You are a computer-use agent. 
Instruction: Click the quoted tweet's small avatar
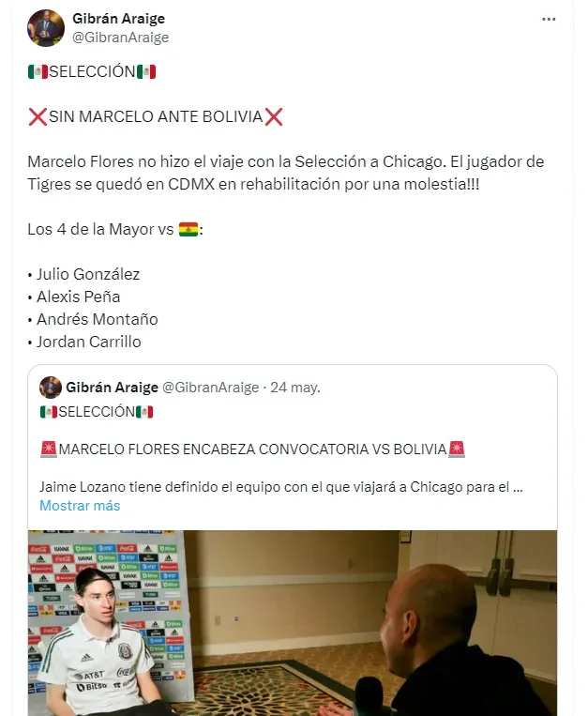pos(51,388)
